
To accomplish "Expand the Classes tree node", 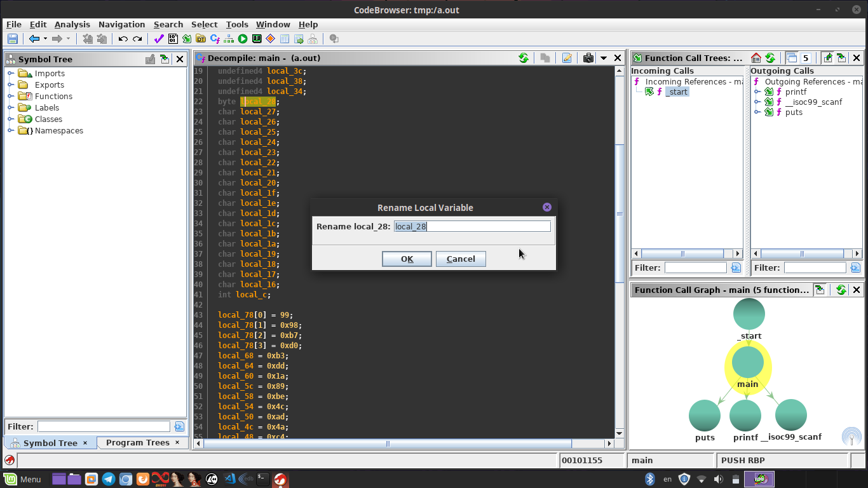I will tap(11, 119).
